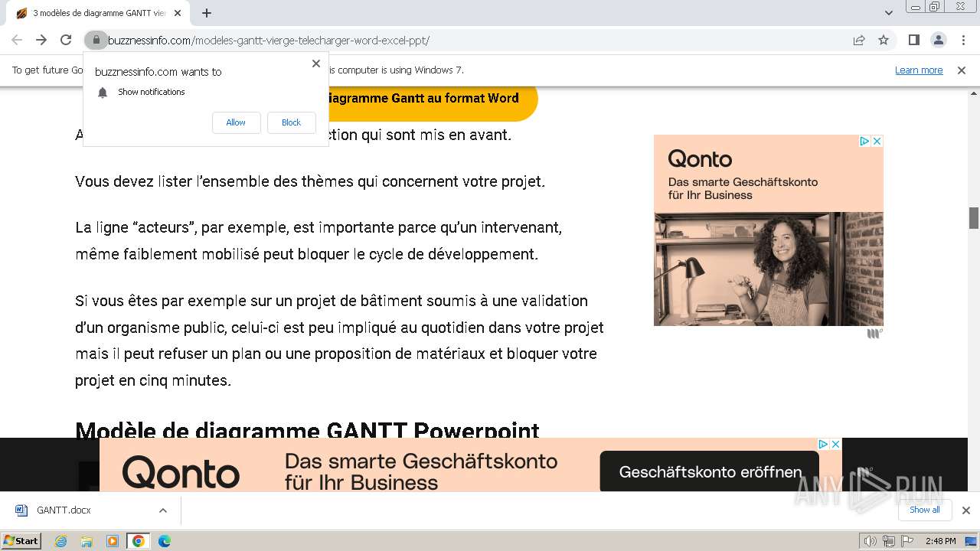Screen dimensions: 980x551
Task: Click the URL address bar
Action: click(475, 40)
